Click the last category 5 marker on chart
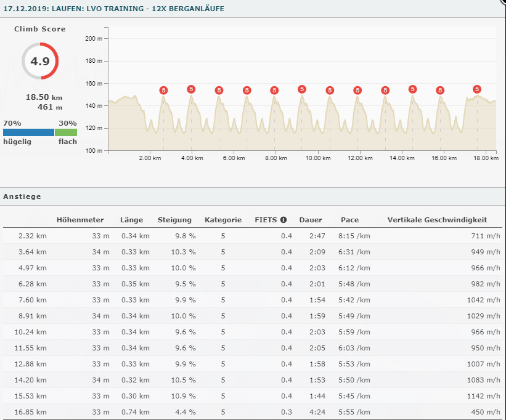506x420 pixels. (477, 89)
